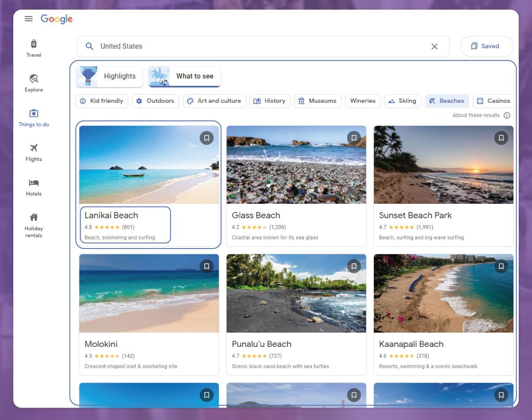Filter by Kid friendly
Image resolution: width=532 pixels, height=420 pixels.
tap(102, 101)
